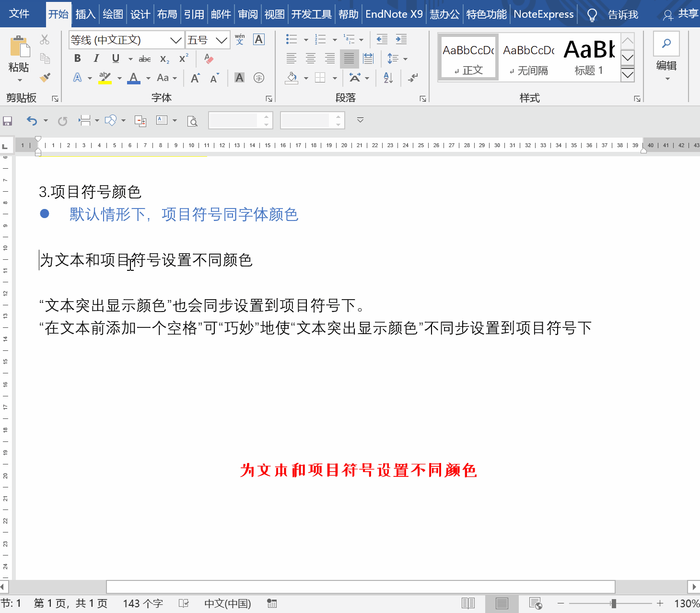Click the Tell Me lightbulb icon
The image size is (700, 613).
592,15
